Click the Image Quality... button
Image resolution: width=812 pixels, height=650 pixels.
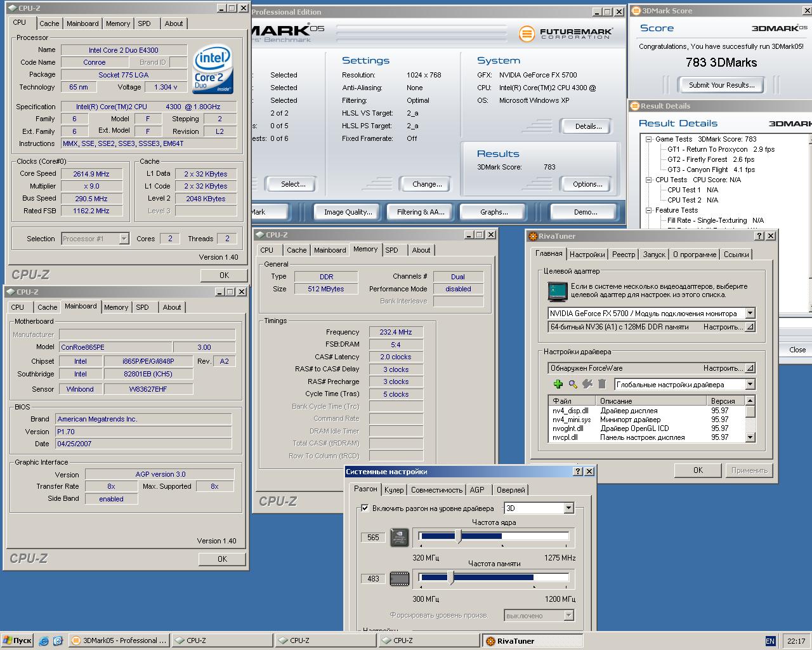pos(348,212)
